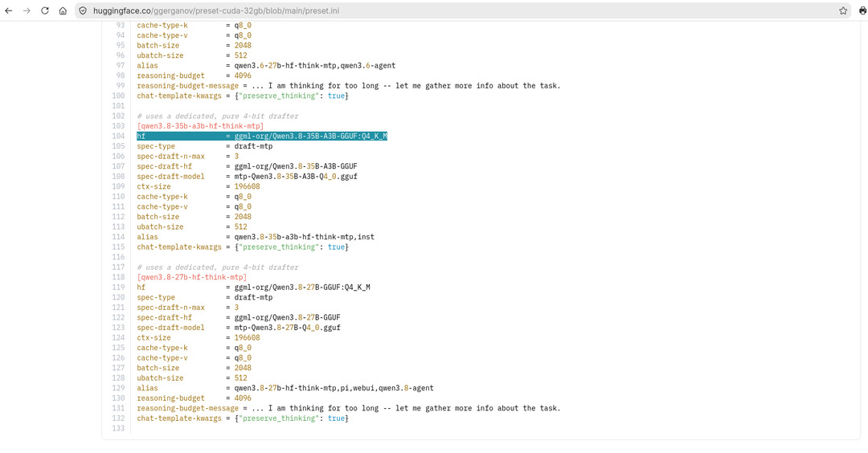Click the comment on line 117
Screen dimensions: 868x453
coord(218,267)
